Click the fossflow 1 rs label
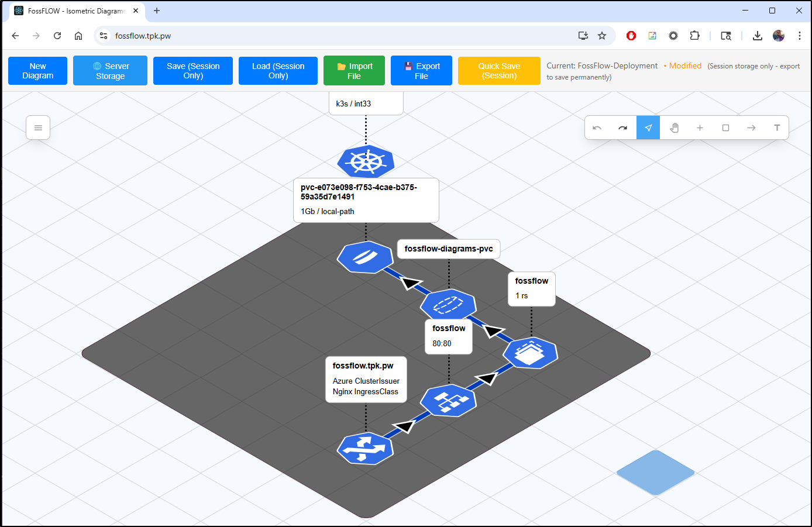Screen dimensions: 812x527 [531, 288]
